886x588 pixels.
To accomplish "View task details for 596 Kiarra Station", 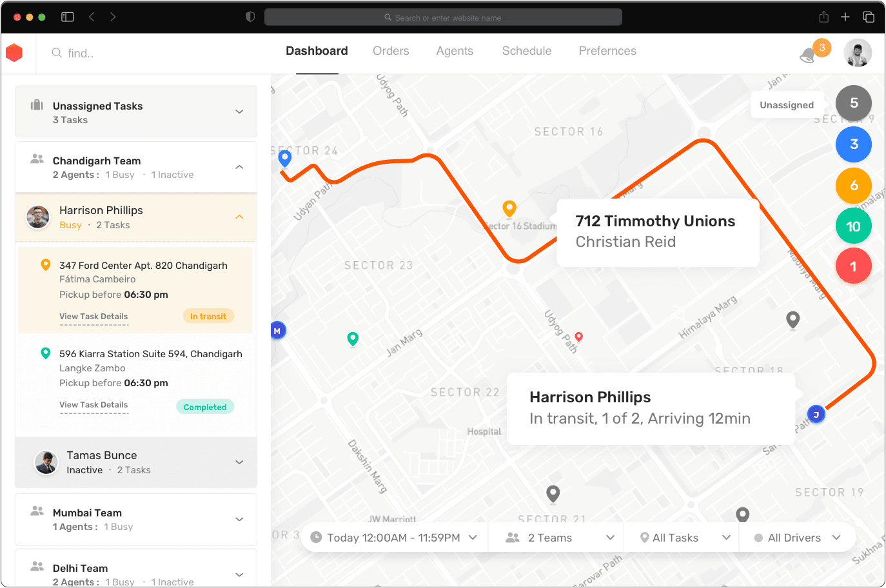I will click(x=94, y=405).
